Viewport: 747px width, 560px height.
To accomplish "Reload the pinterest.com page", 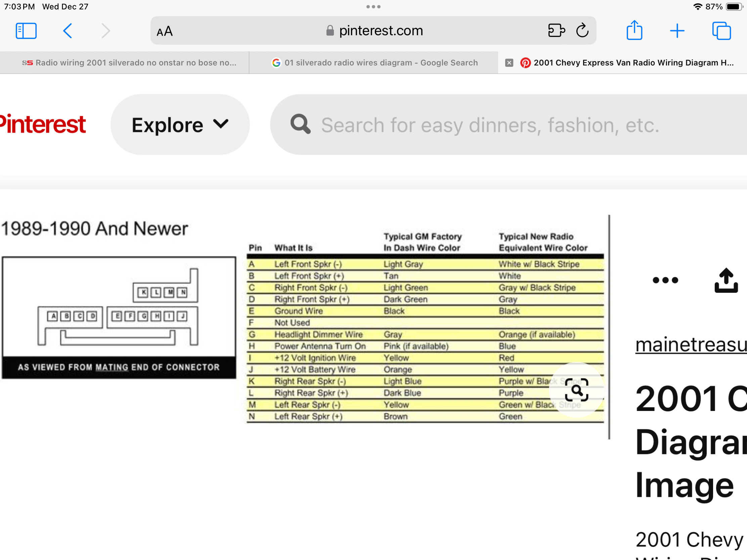I will pyautogui.click(x=582, y=30).
